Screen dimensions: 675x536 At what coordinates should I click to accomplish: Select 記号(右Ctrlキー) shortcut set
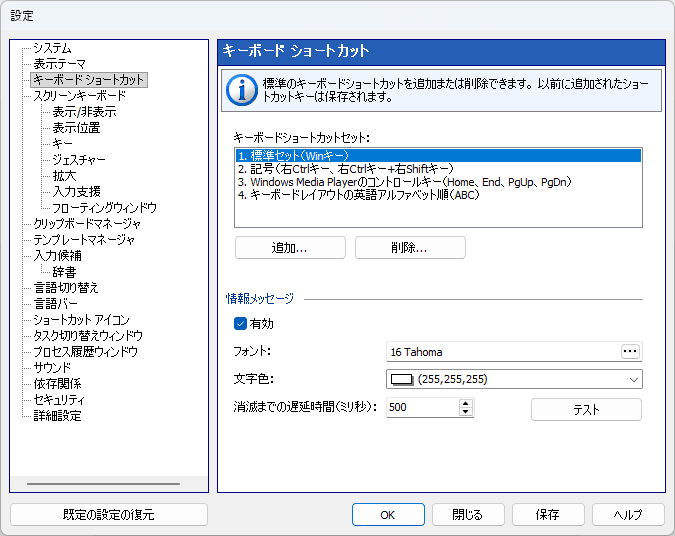[x=438, y=169]
